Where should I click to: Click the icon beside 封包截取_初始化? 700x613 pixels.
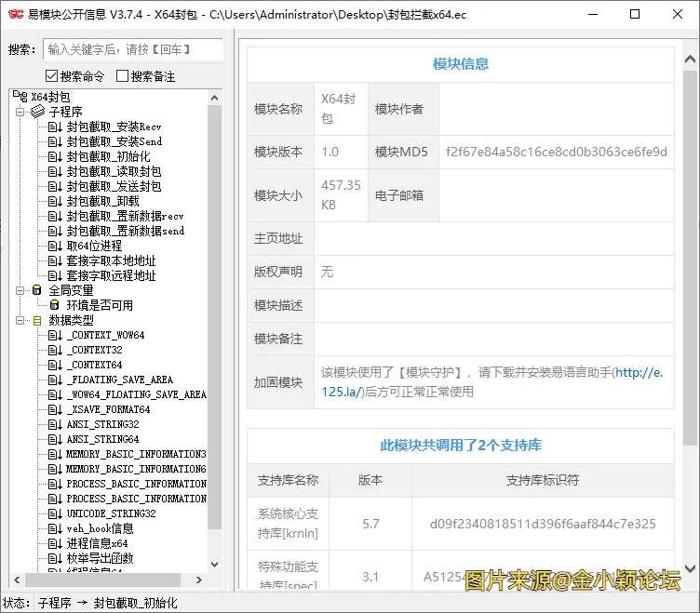click(55, 156)
